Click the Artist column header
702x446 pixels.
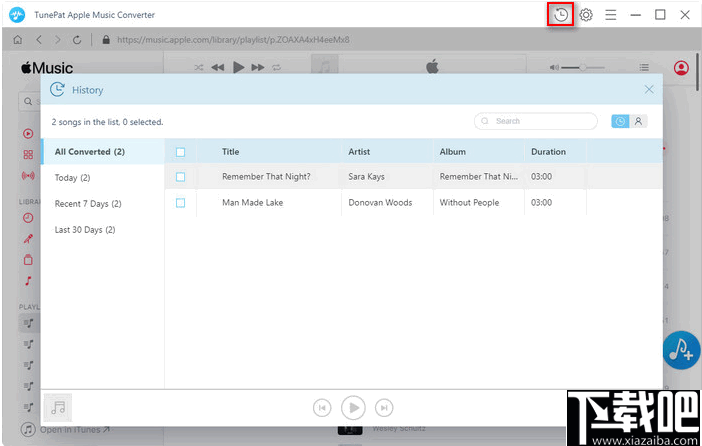click(x=359, y=152)
